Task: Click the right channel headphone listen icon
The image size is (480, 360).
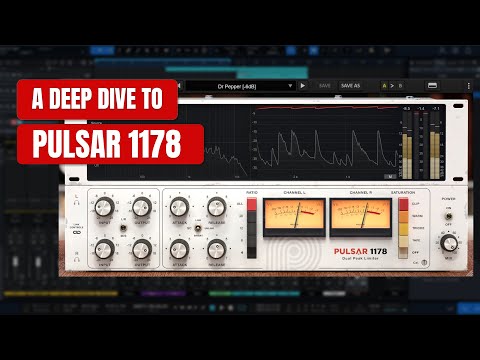Action: click(77, 259)
